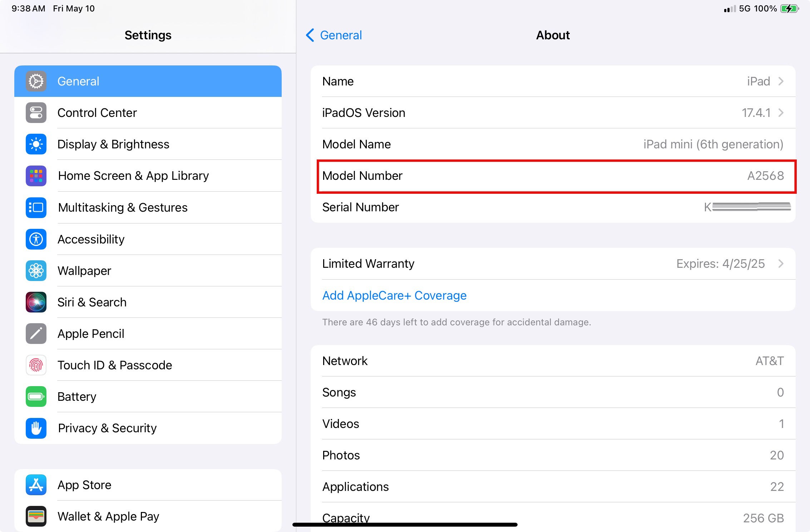Tap Add AppleCare+ Coverage link
The width and height of the screenshot is (810, 532).
click(394, 295)
